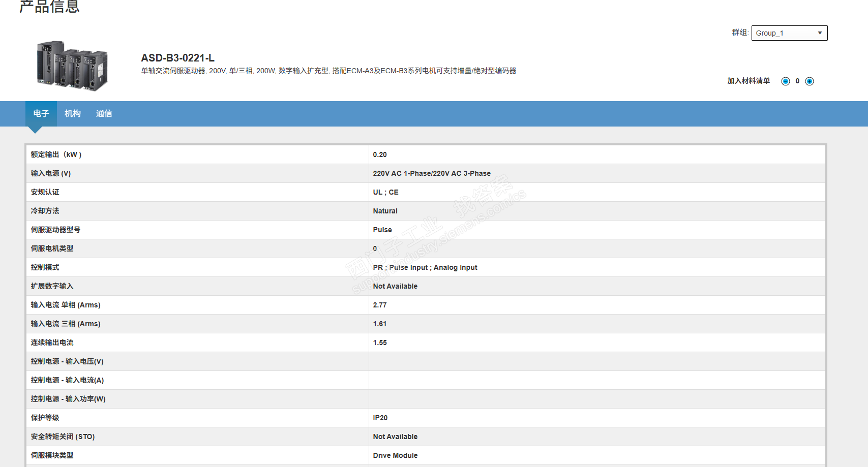Select the PR ; Pulse Input ; Analog Input value

(425, 267)
